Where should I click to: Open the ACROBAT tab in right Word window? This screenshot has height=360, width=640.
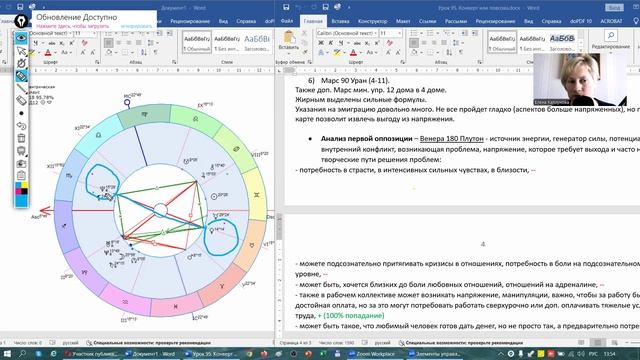[611, 21]
